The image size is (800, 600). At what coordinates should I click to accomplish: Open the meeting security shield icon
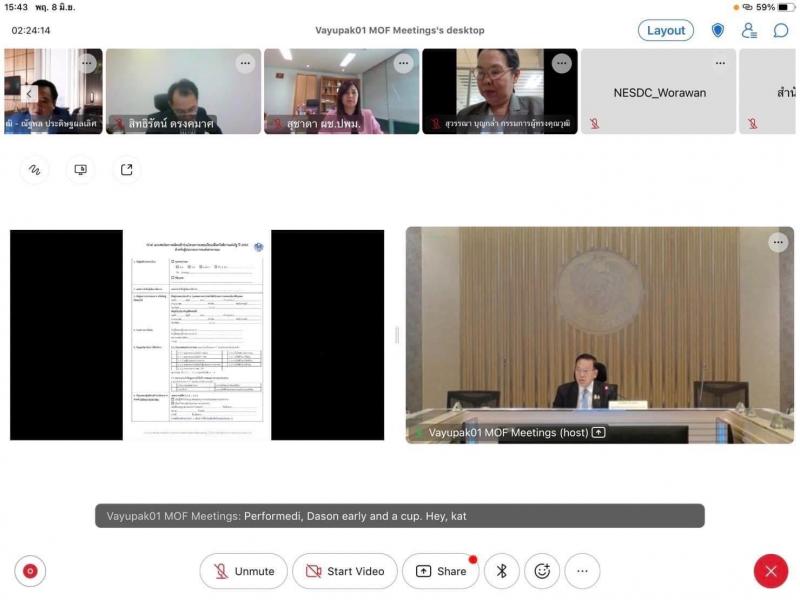718,31
